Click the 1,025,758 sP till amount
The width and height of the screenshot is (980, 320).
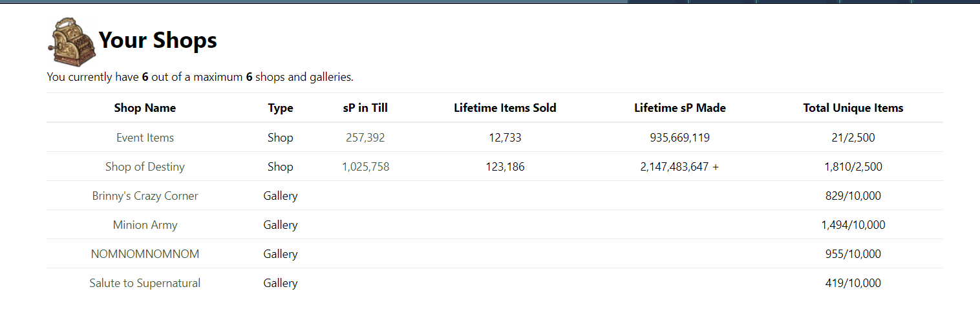pos(365,167)
